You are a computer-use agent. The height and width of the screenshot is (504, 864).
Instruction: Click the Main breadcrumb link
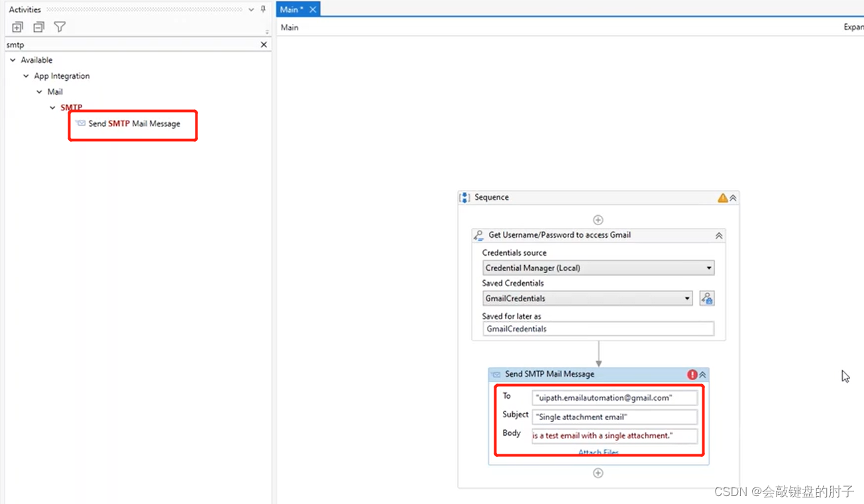(x=290, y=27)
